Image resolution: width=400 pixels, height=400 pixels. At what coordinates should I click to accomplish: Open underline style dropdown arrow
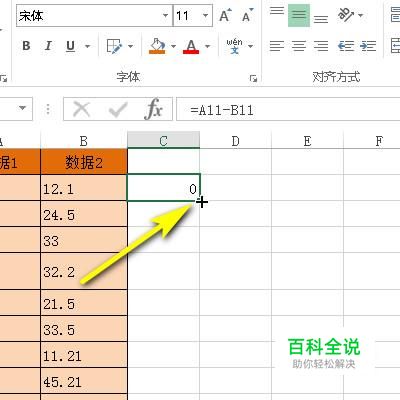pos(87,46)
